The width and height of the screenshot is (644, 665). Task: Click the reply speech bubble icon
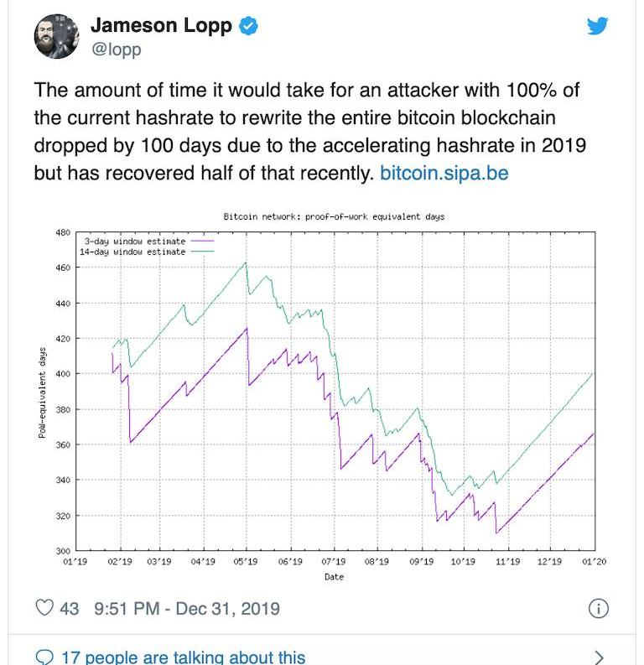coord(45,657)
